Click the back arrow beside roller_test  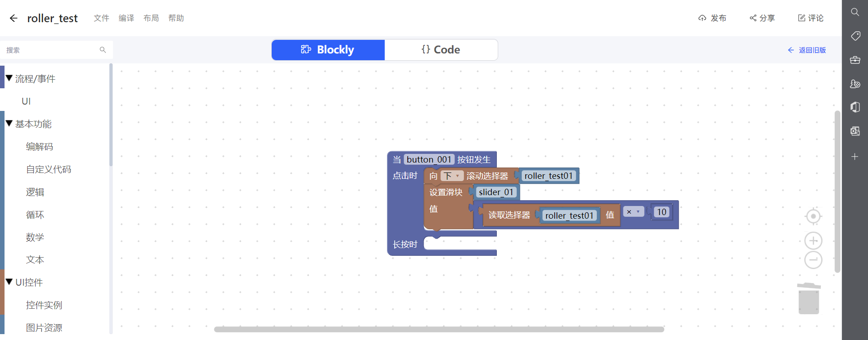(14, 18)
